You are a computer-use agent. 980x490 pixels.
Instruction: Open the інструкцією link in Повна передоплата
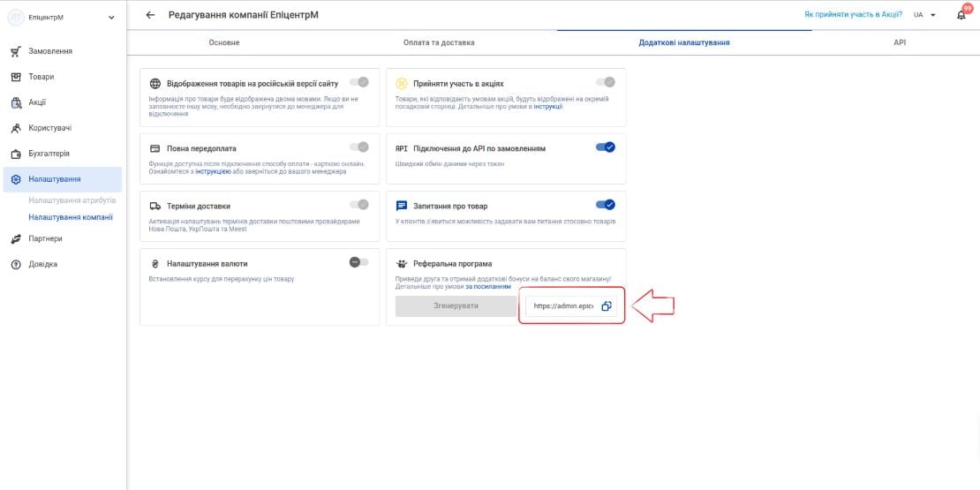(213, 171)
